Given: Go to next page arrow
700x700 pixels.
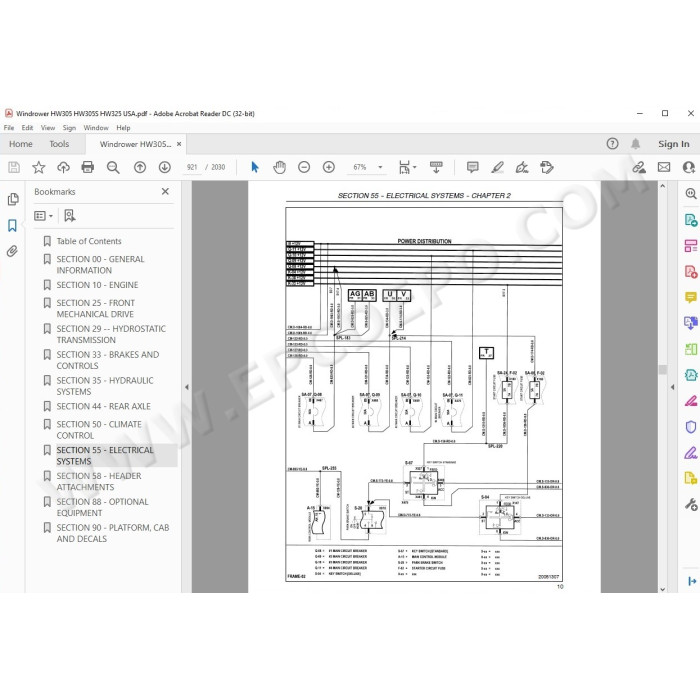Looking at the screenshot, I should tap(165, 167).
